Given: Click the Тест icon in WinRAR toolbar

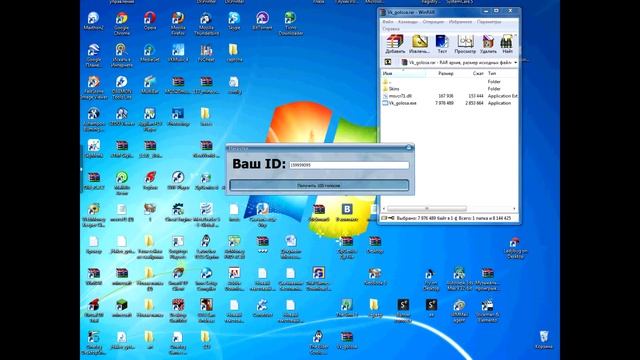Looking at the screenshot, I should [x=442, y=44].
